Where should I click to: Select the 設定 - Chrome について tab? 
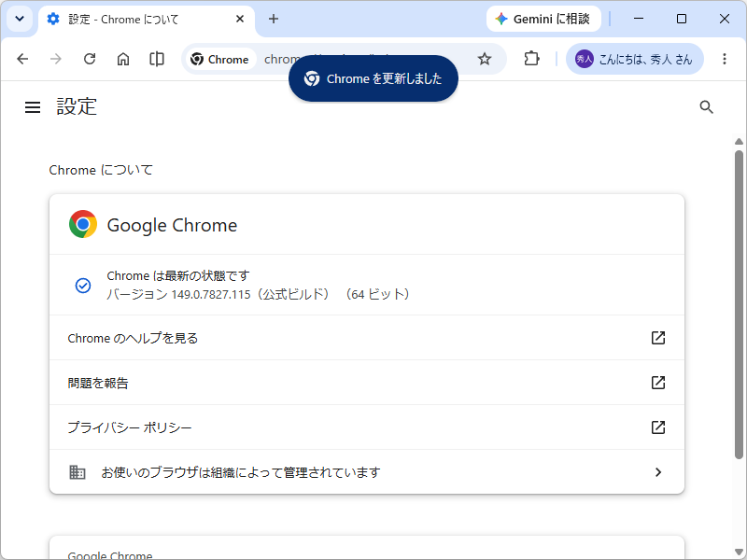pyautogui.click(x=147, y=20)
